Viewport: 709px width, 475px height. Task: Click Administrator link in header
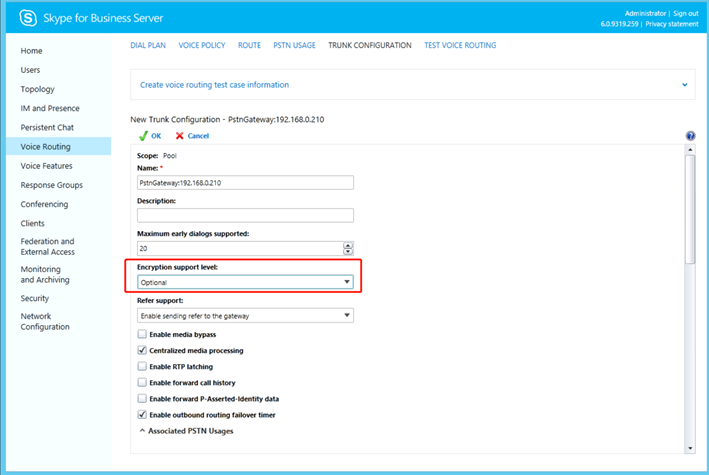click(x=645, y=14)
